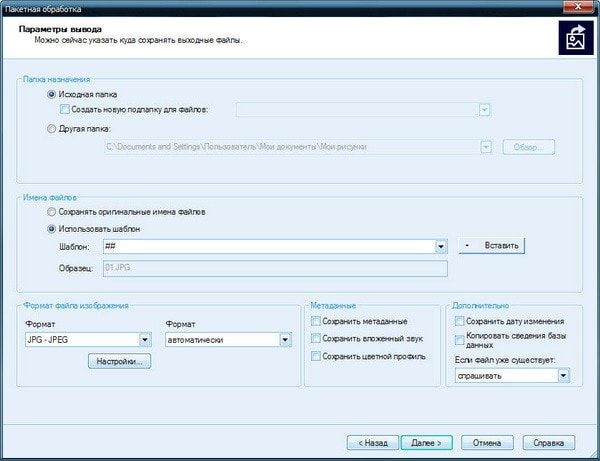The image size is (600, 461).
Task: Expand the автоматически format dropdown
Action: (x=285, y=340)
